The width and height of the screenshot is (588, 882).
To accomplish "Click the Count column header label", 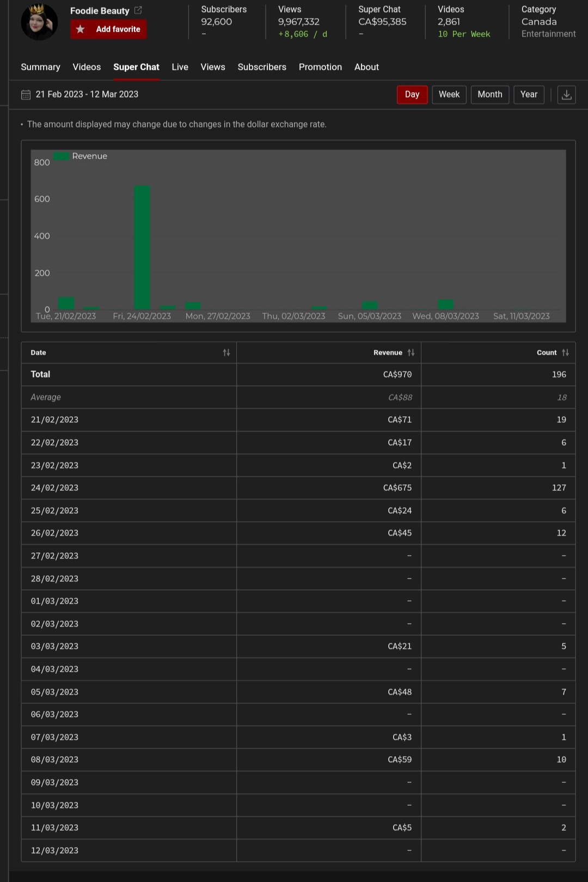I will (x=547, y=352).
